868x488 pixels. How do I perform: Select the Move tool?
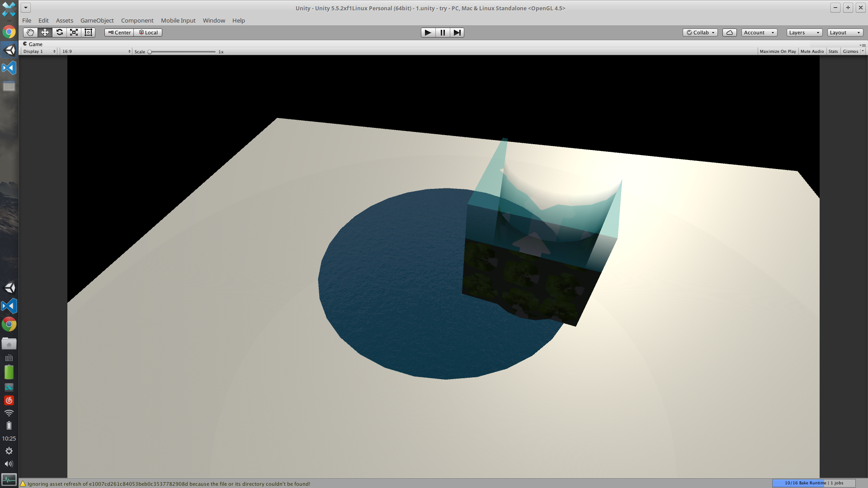(45, 33)
